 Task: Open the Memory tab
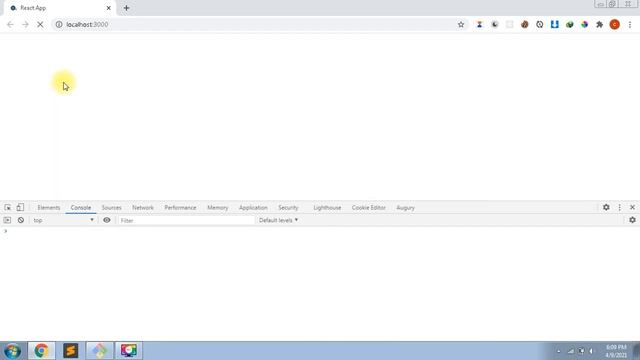[x=218, y=207]
